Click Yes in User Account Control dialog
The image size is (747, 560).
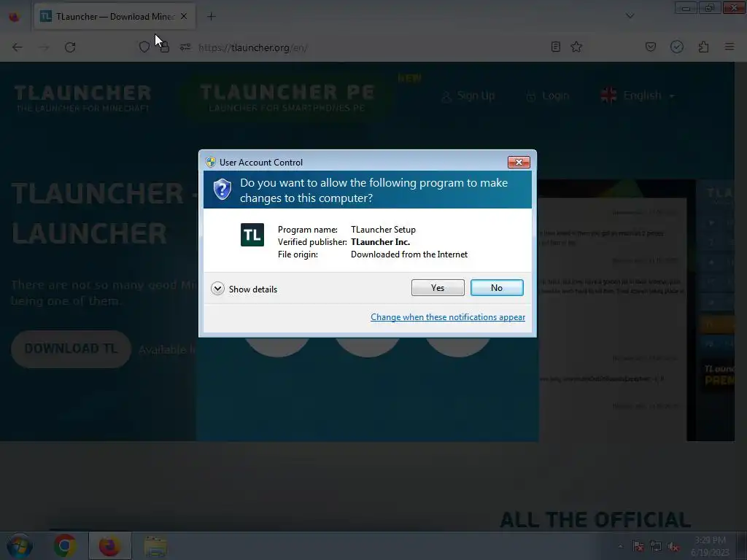438,287
